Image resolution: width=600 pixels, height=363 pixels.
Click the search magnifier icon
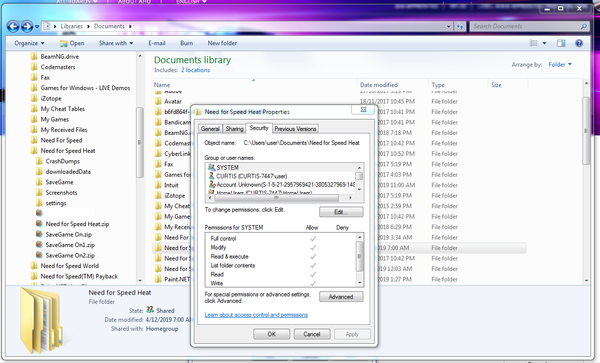click(584, 26)
